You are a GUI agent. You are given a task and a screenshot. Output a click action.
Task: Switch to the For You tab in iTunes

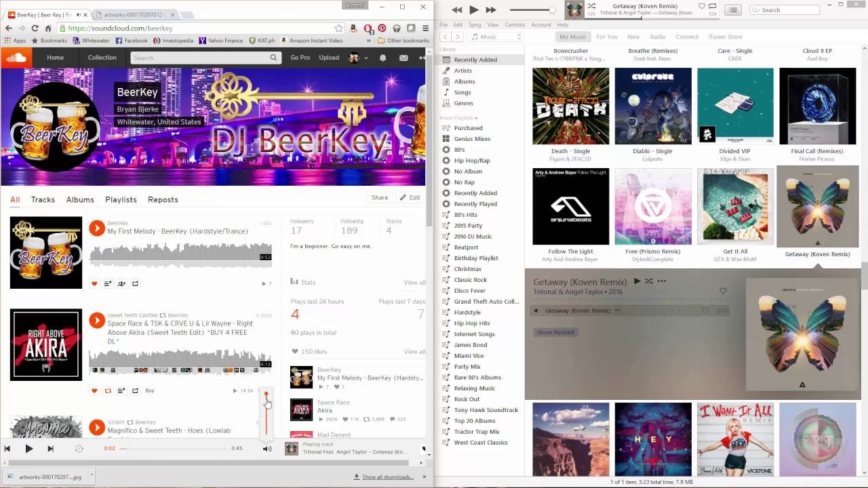point(606,37)
